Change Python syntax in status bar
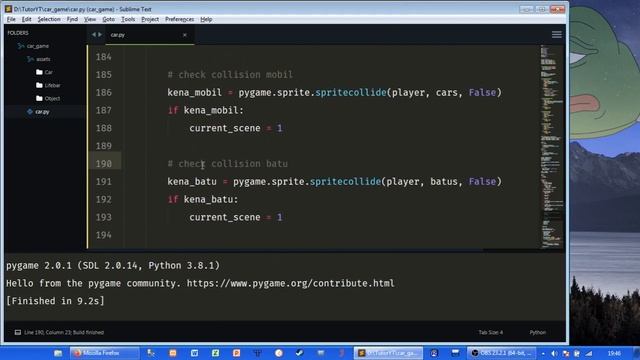This screenshot has height=360, width=640. coord(538,332)
